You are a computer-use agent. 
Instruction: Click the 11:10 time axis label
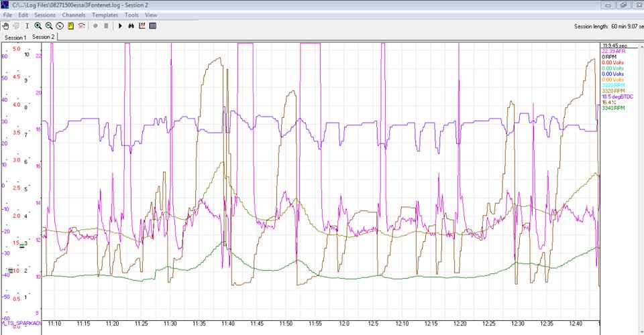pos(54,324)
